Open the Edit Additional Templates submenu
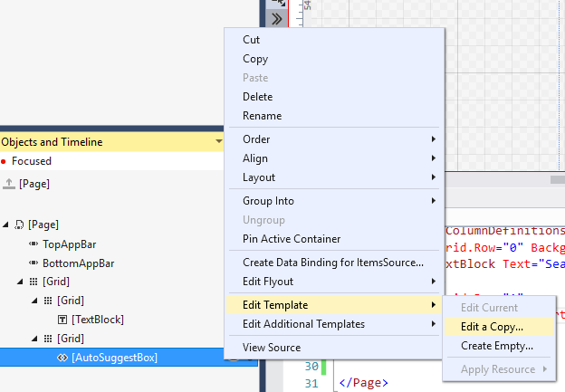 (x=334, y=324)
